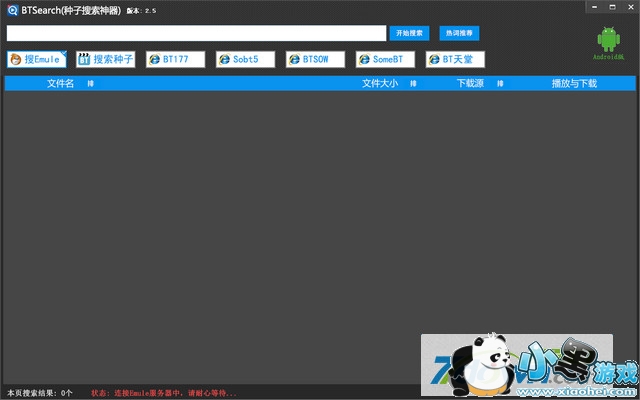Open the Android version icon
The width and height of the screenshot is (640, 400).
coord(609,43)
